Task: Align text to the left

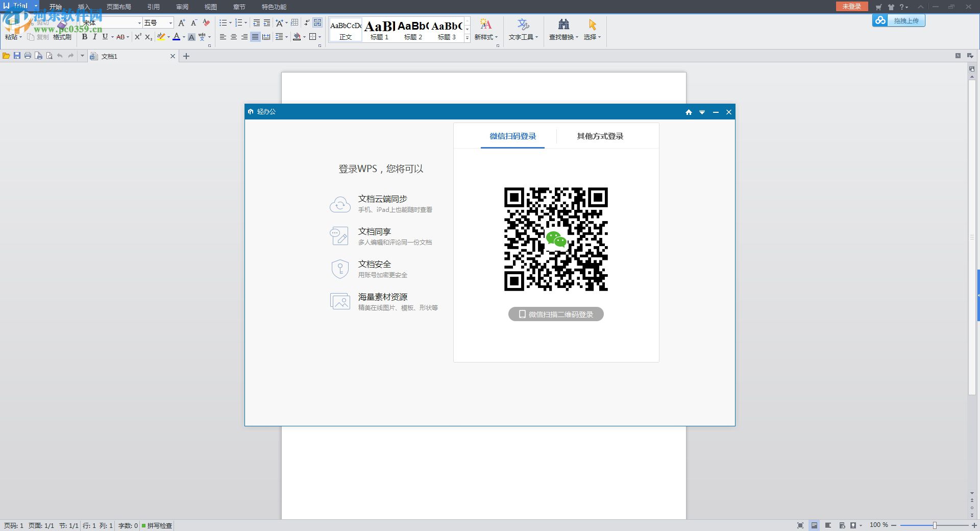Action: point(223,37)
